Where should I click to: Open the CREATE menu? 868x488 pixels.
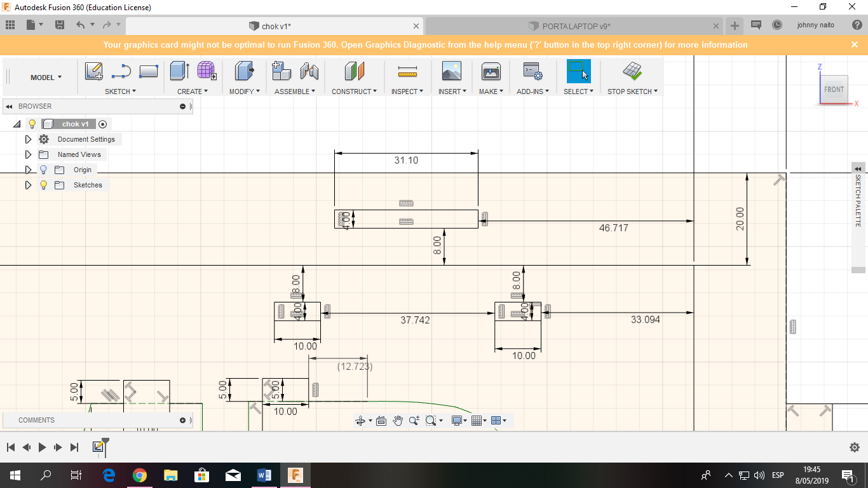tap(193, 91)
